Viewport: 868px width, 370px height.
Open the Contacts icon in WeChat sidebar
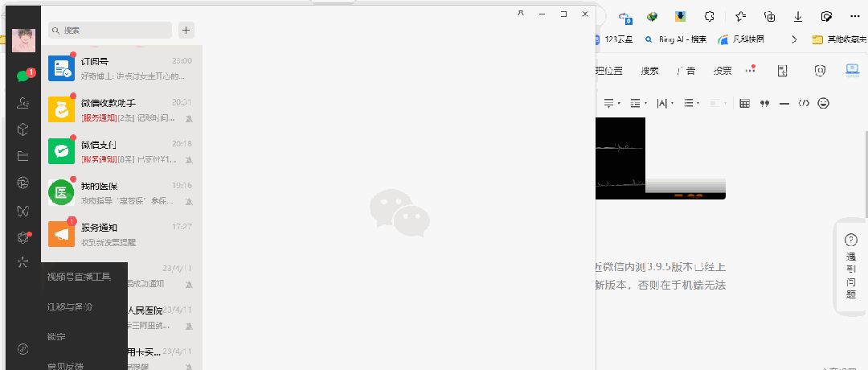(x=23, y=102)
